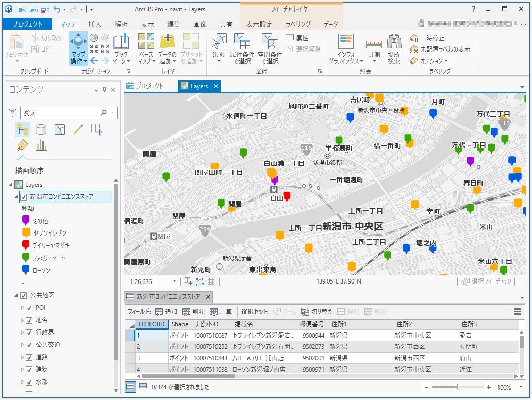This screenshot has width=532, height=400.
Task: Click the 貼り付け paste icon
Action: point(16,42)
